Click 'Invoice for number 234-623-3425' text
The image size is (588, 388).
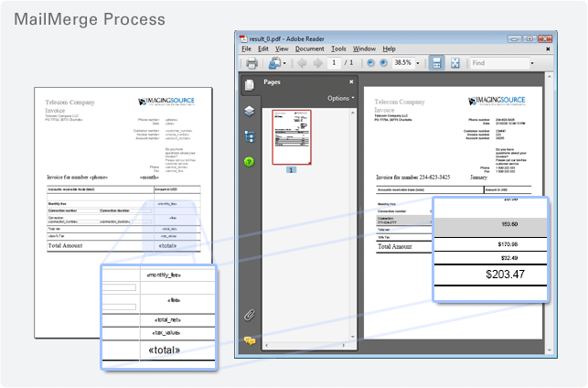point(412,178)
